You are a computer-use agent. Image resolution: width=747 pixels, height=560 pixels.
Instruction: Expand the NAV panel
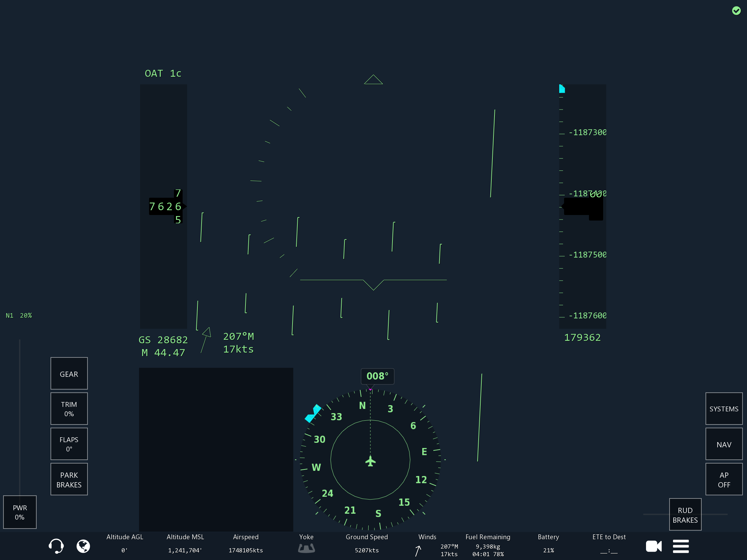point(724,444)
